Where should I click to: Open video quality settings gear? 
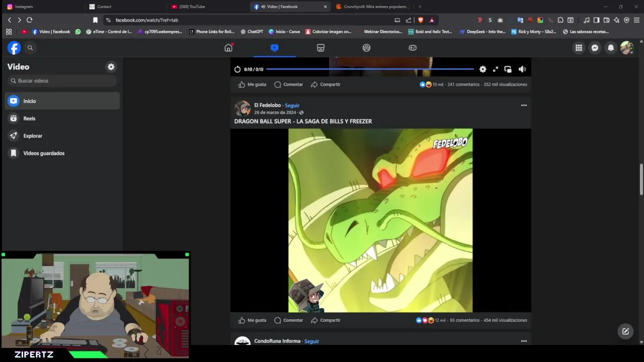pos(482,69)
